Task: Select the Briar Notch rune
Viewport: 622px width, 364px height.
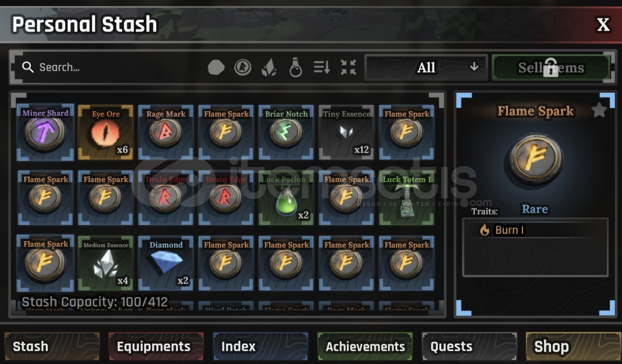Action: pos(286,132)
